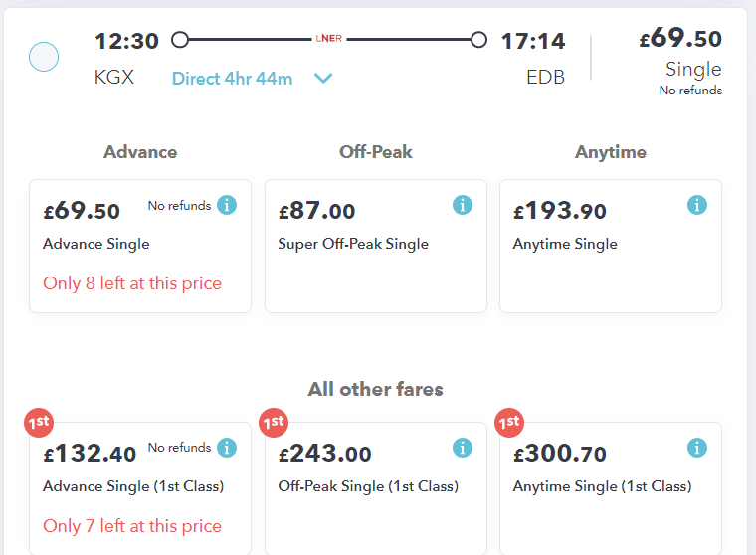This screenshot has width=756, height=555.
Task: Click the LNER operator logo on journey line
Action: tap(329, 39)
